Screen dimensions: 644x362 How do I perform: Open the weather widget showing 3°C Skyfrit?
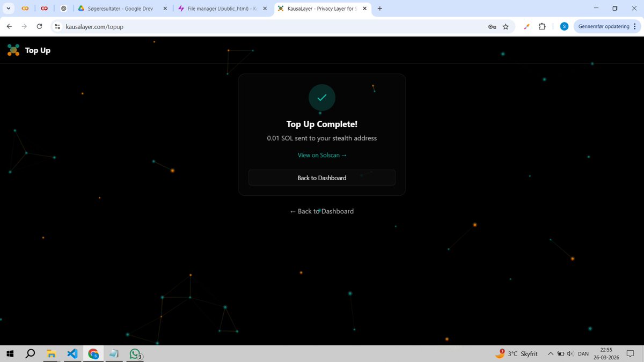516,353
